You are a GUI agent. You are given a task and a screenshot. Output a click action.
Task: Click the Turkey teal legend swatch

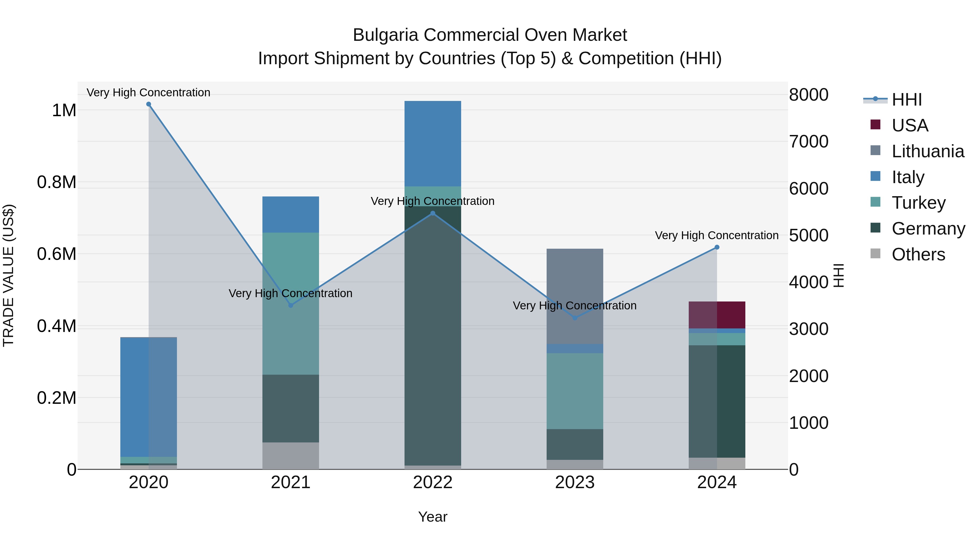875,202
